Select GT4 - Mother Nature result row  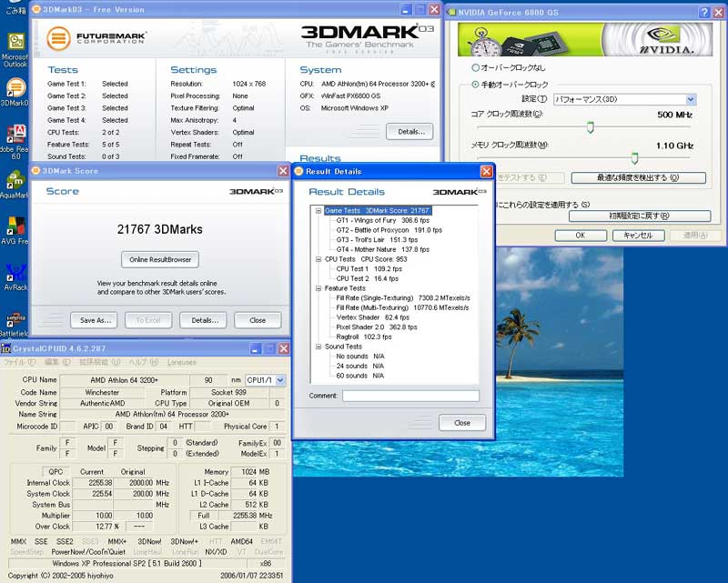(383, 250)
